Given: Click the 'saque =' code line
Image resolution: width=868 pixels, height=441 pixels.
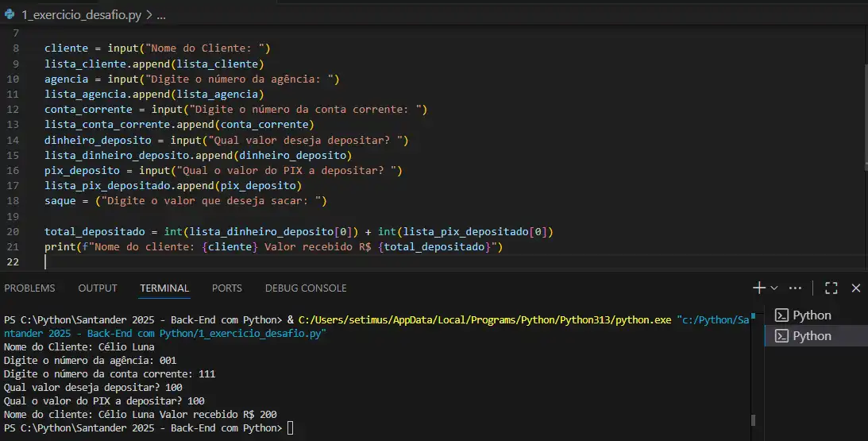Looking at the screenshot, I should (186, 200).
